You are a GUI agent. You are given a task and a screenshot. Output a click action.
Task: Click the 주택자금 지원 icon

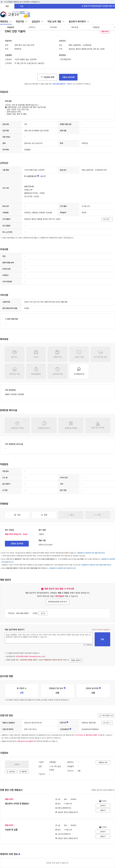[14, 371]
